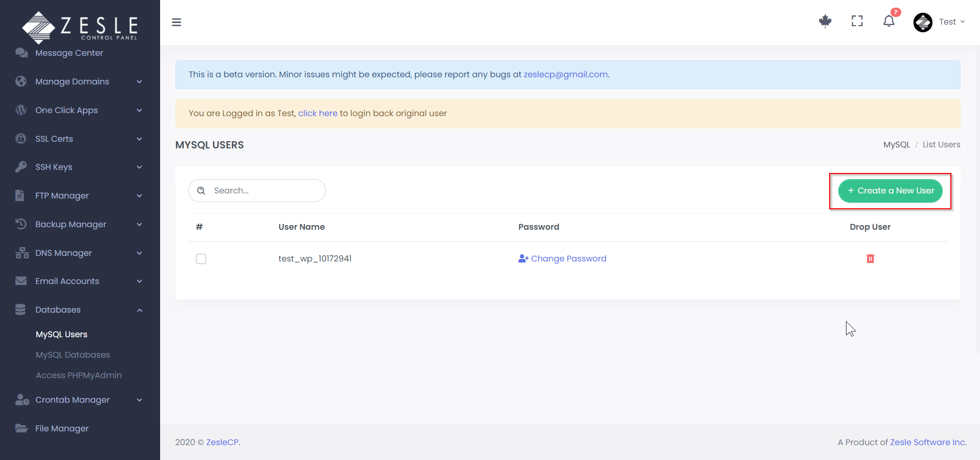Open the notifications bell
980x460 pixels.
[x=888, y=21]
